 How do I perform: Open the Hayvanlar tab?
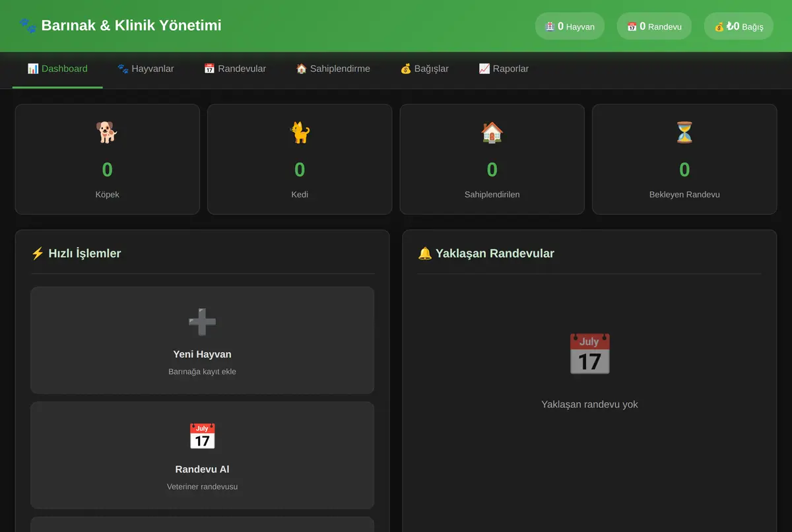point(146,69)
